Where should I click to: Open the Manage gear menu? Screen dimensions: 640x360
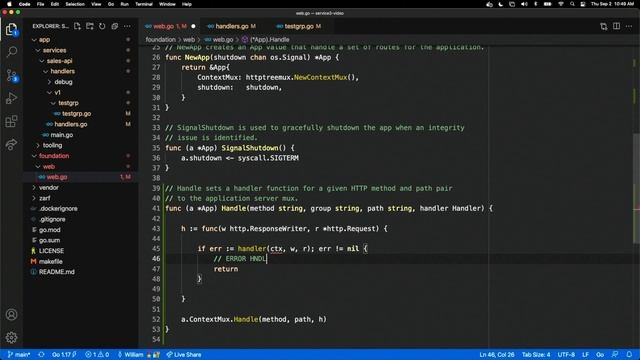pos(11,337)
